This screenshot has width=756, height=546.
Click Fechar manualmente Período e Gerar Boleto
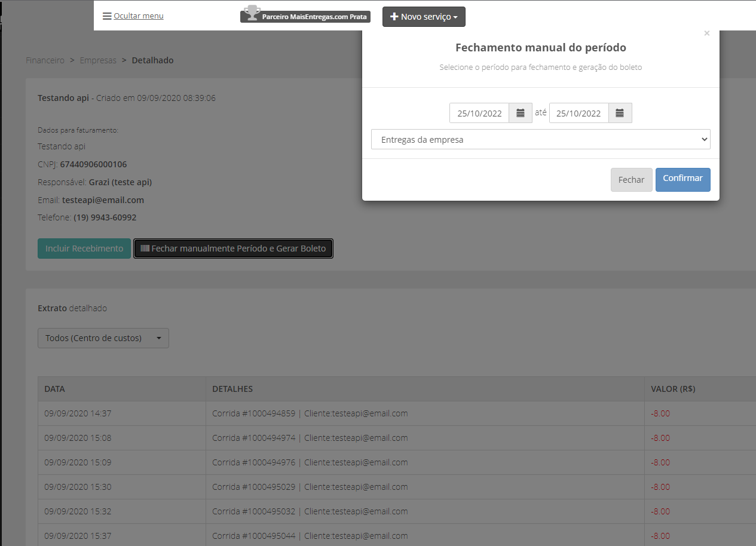233,249
